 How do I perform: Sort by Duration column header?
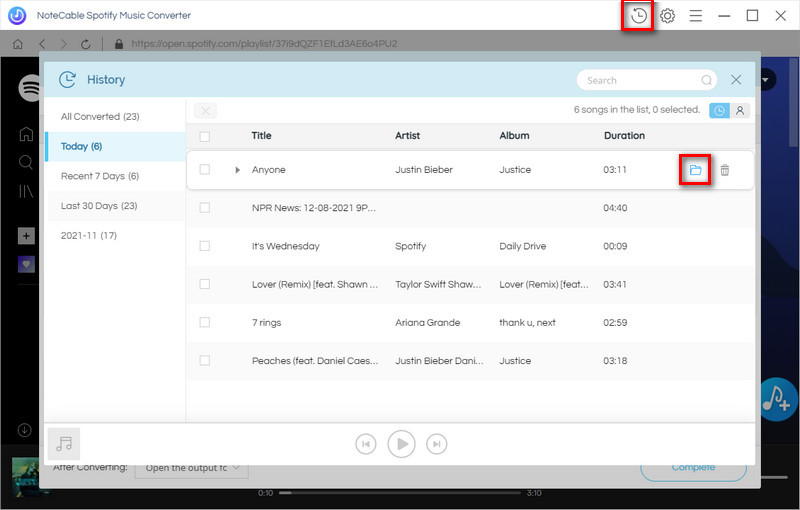point(624,136)
